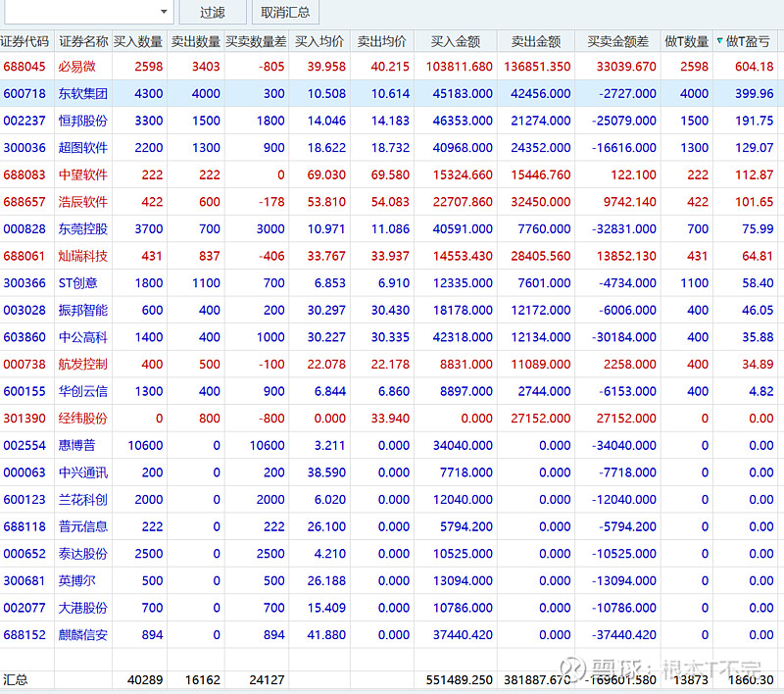The height and width of the screenshot is (694, 784).
Task: Select stock code 688657
Action: (x=24, y=202)
